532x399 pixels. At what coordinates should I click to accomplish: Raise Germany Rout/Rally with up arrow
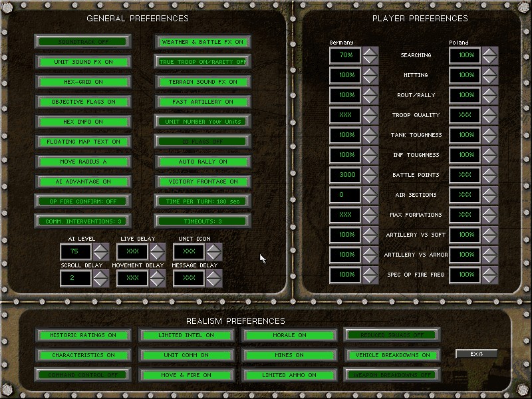370,92
